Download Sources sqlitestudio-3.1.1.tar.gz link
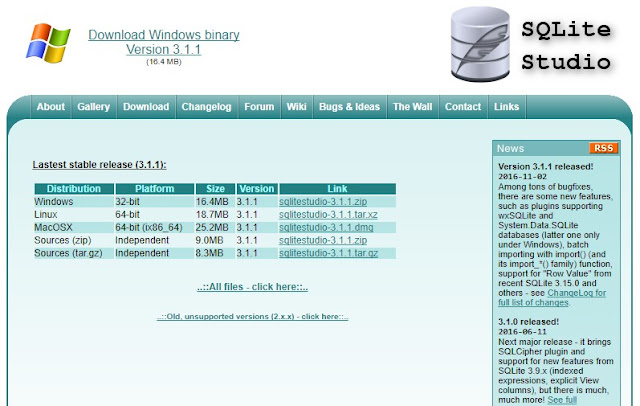 click(x=329, y=253)
